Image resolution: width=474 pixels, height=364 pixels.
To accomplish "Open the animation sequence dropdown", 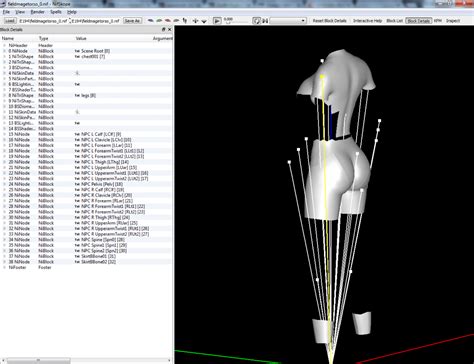I will click(288, 21).
